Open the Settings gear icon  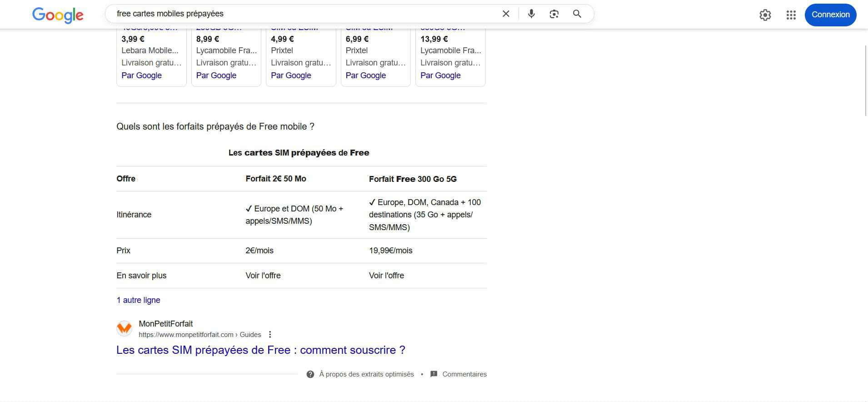pyautogui.click(x=765, y=15)
